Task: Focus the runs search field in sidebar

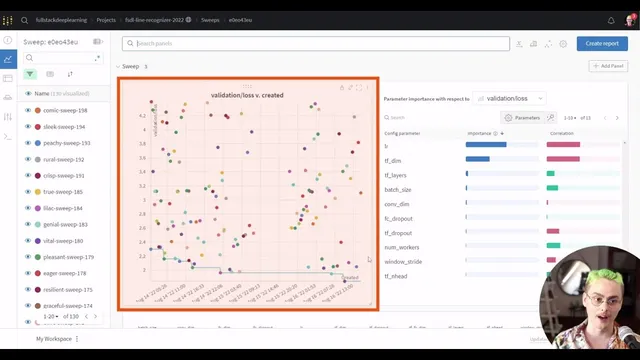Action: click(63, 58)
